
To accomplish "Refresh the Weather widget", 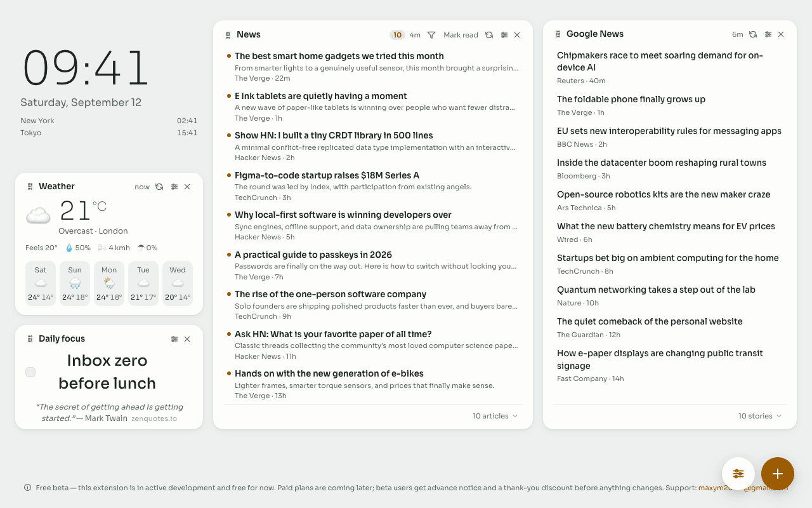I will click(x=159, y=187).
